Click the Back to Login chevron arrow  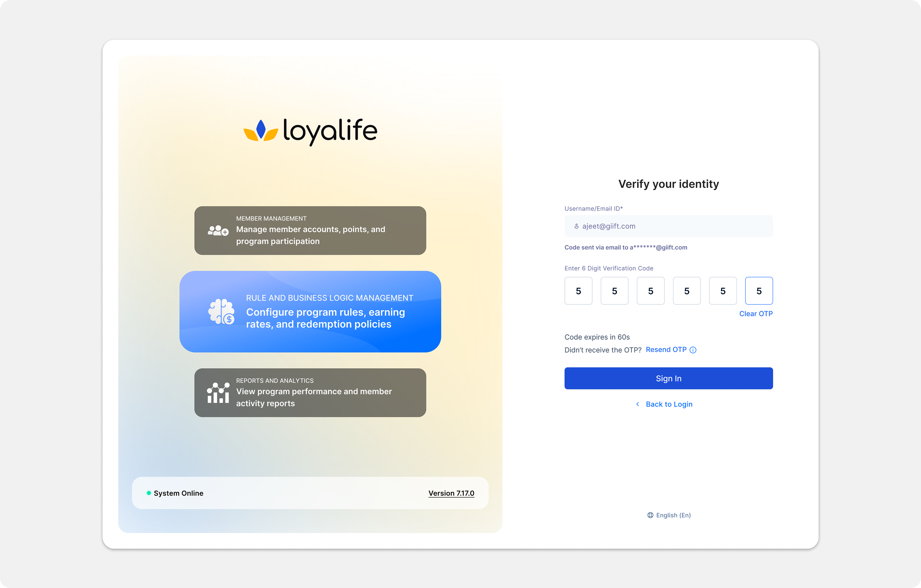(x=637, y=404)
